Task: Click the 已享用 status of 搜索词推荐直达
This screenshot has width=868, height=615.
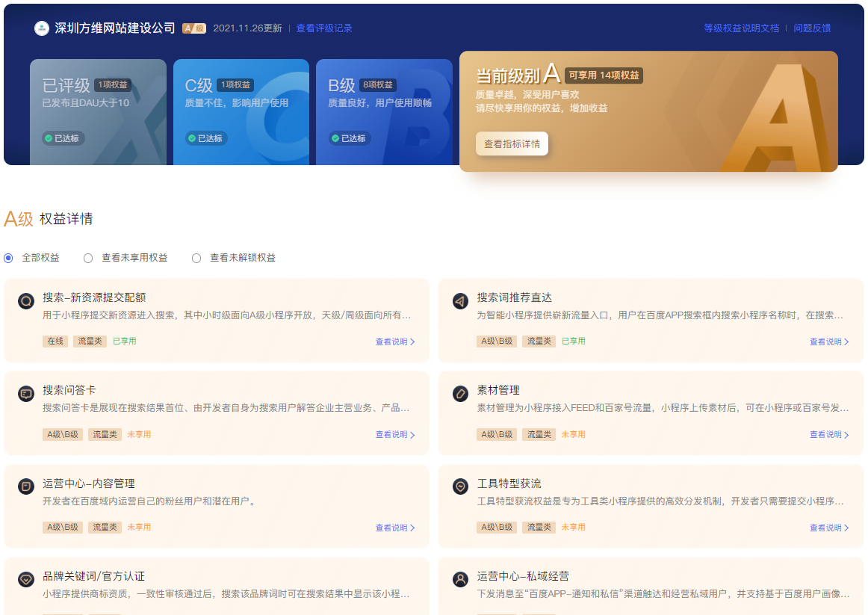Action: click(x=574, y=341)
